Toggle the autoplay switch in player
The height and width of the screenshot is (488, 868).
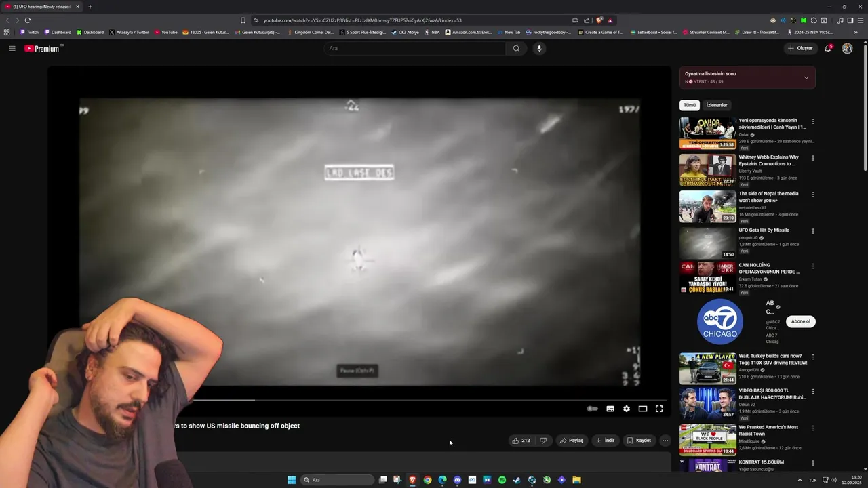point(592,409)
